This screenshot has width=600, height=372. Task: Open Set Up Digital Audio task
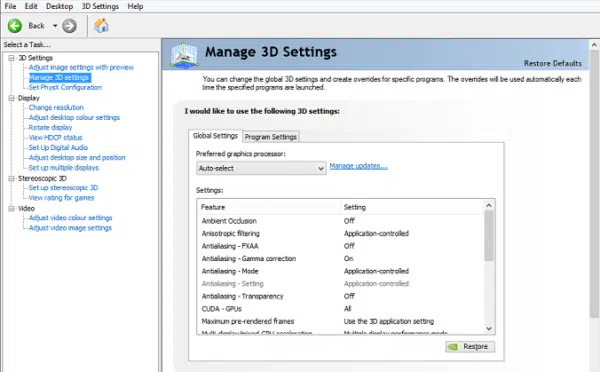[58, 147]
